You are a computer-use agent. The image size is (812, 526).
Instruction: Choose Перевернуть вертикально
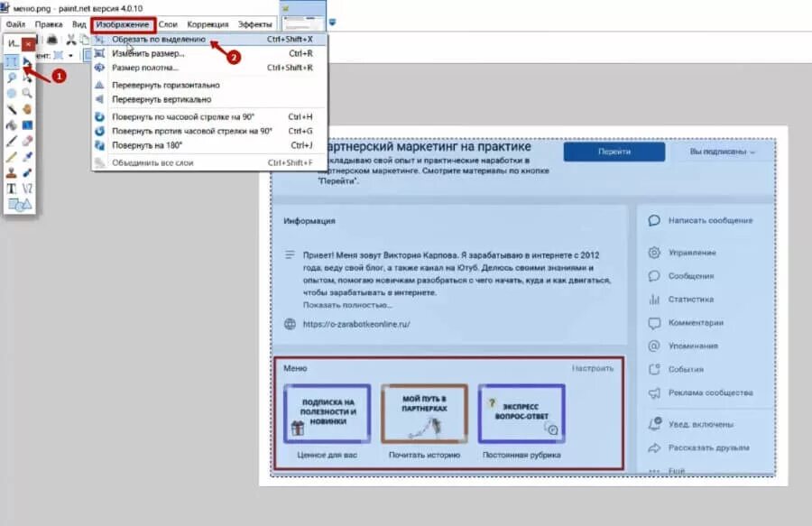[x=209, y=99]
